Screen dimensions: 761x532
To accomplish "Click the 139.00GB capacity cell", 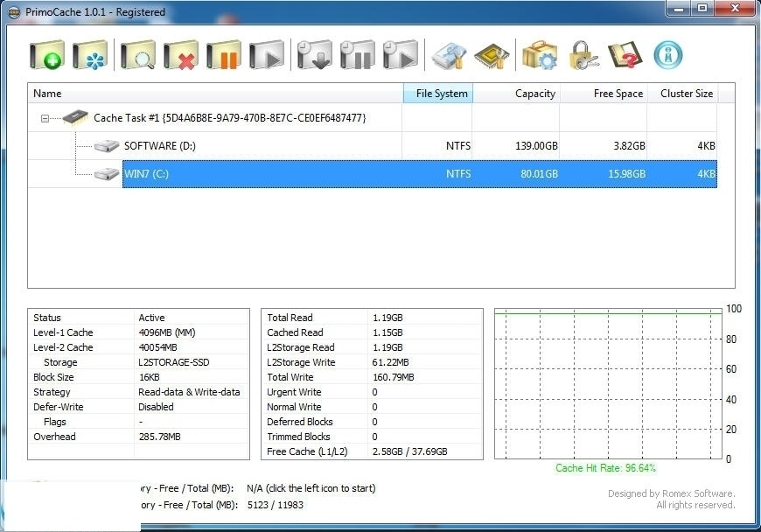I will click(x=536, y=145).
